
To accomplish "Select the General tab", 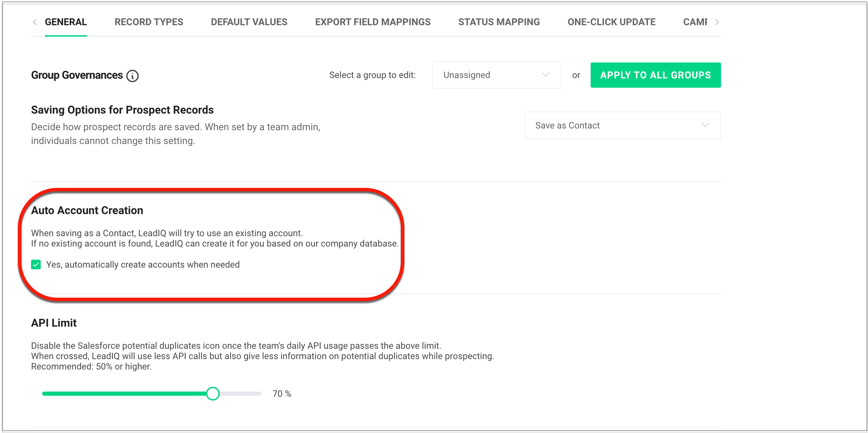I will click(66, 22).
